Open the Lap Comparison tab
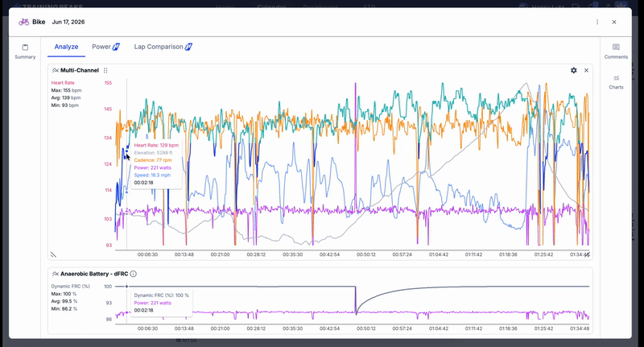 pyautogui.click(x=163, y=47)
